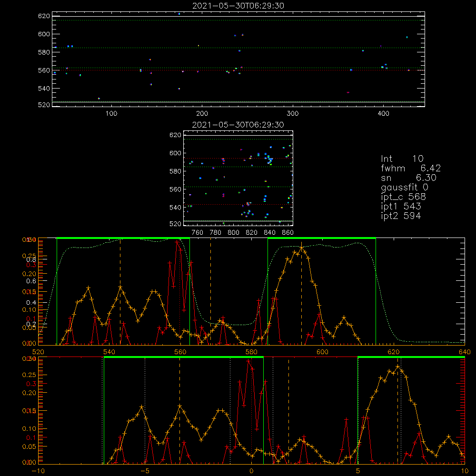The image size is (476, 476).
Task: Click x-axis label 760 on middle plot
Action: (198, 233)
